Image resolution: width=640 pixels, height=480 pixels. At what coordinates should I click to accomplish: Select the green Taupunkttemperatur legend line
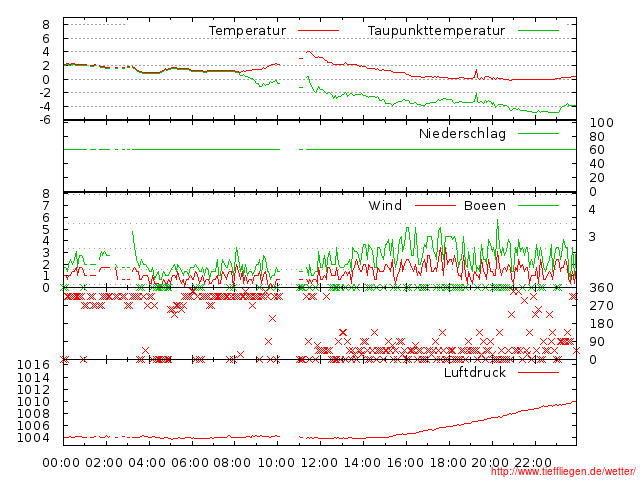(538, 31)
